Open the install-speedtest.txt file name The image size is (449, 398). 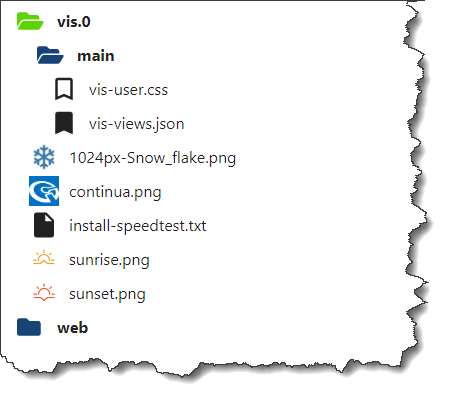click(138, 226)
